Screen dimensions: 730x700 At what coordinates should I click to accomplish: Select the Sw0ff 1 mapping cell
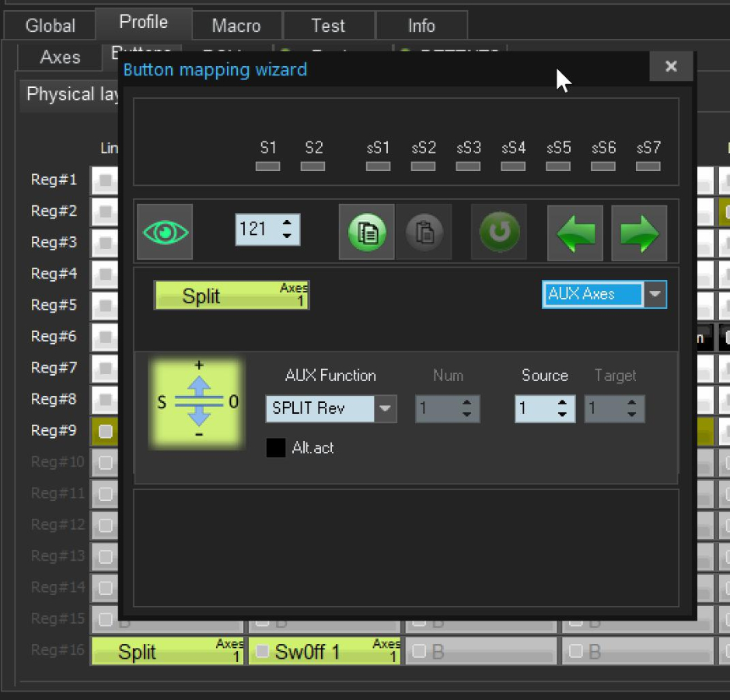(x=324, y=652)
